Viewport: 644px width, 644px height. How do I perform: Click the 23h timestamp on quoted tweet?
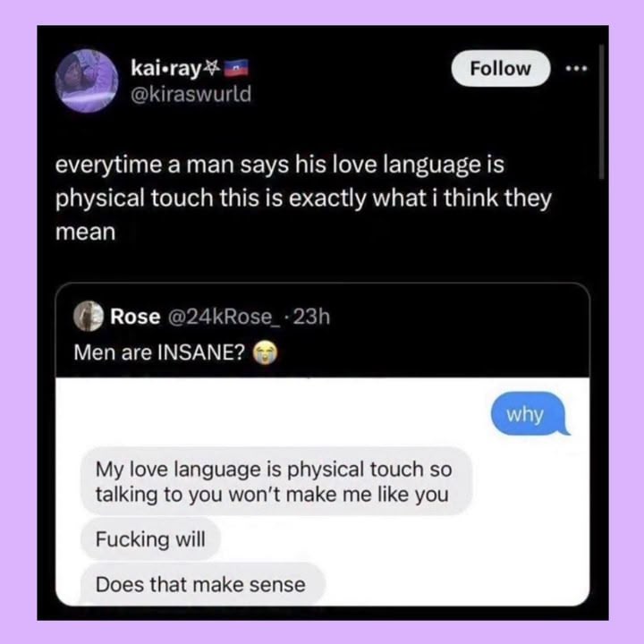pos(312,317)
